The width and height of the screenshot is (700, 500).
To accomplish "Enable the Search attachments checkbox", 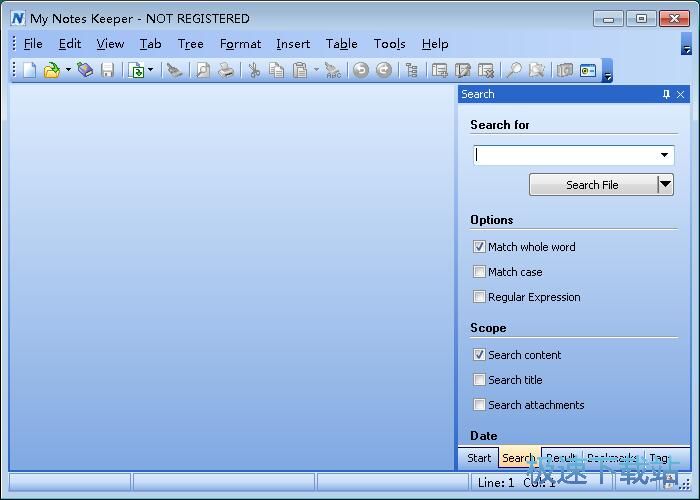I will [x=479, y=404].
